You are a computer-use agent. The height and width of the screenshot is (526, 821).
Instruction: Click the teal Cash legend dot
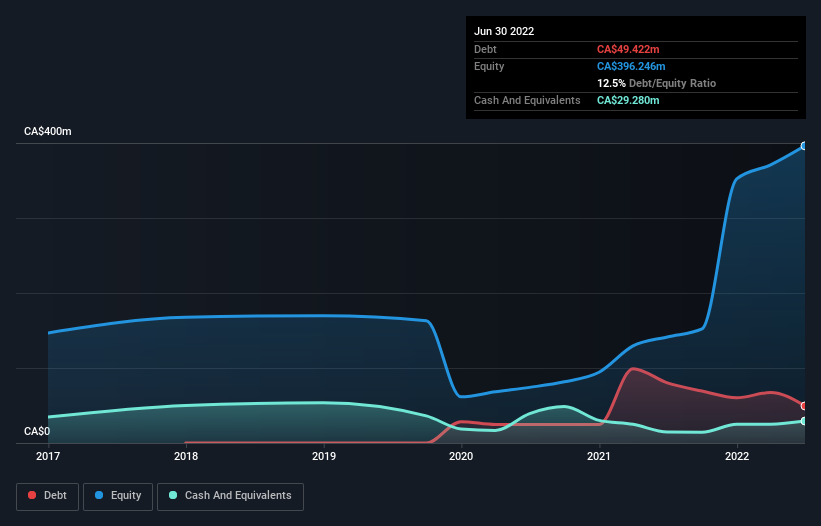(x=173, y=495)
